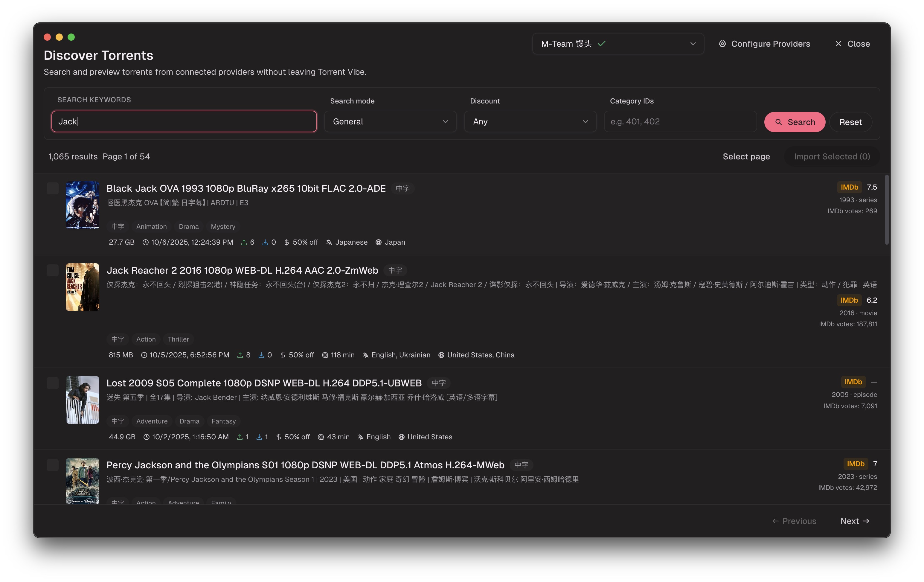The height and width of the screenshot is (582, 924).
Task: Click the Category IDs input field
Action: 680,122
